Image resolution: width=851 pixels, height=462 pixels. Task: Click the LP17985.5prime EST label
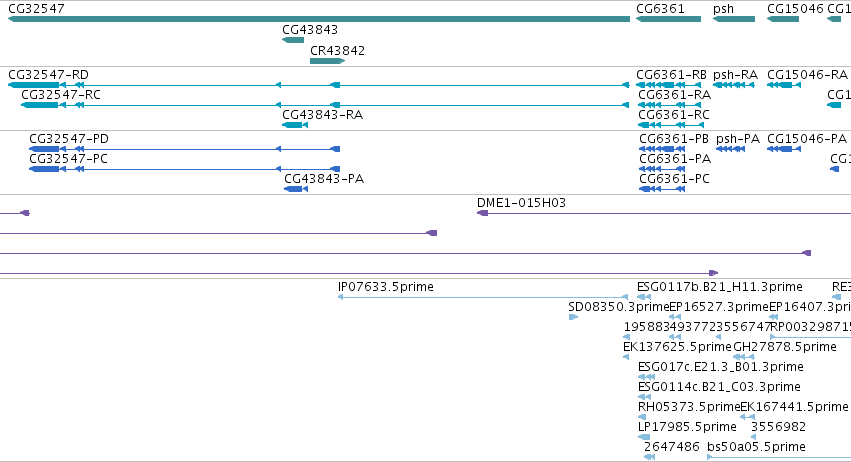(x=687, y=427)
